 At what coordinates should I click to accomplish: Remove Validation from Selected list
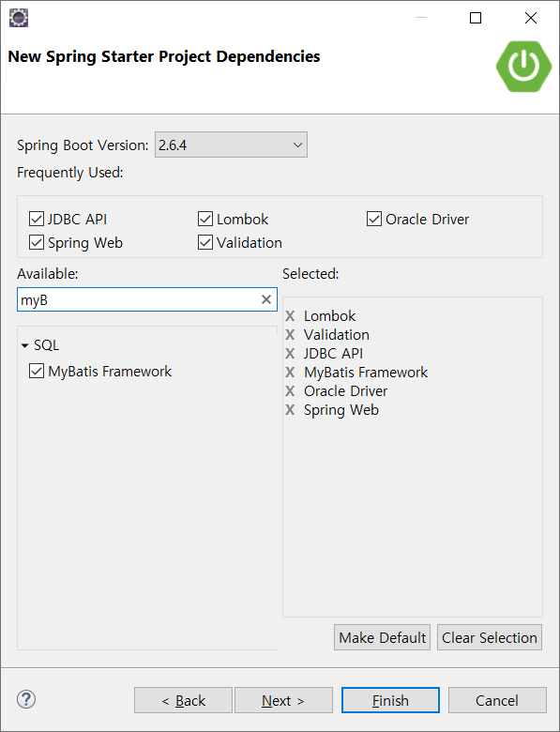click(290, 335)
